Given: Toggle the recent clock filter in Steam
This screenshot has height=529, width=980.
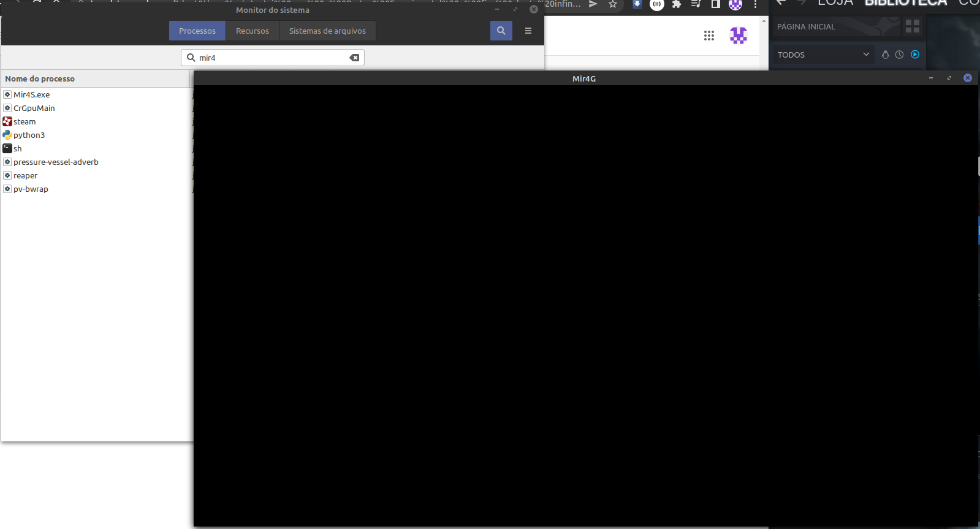Looking at the screenshot, I should tap(899, 55).
